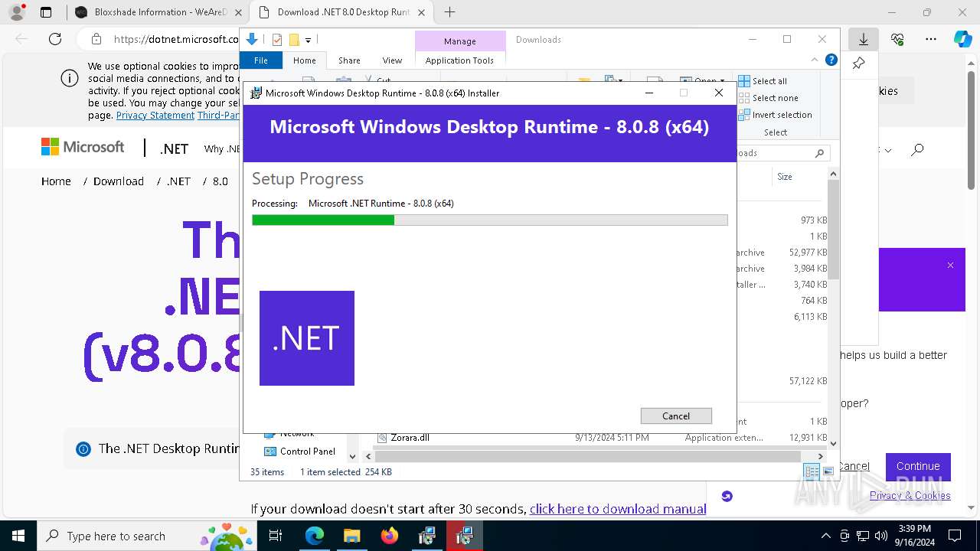Open Firefox from taskbar
The image size is (980, 551).
[x=389, y=536]
